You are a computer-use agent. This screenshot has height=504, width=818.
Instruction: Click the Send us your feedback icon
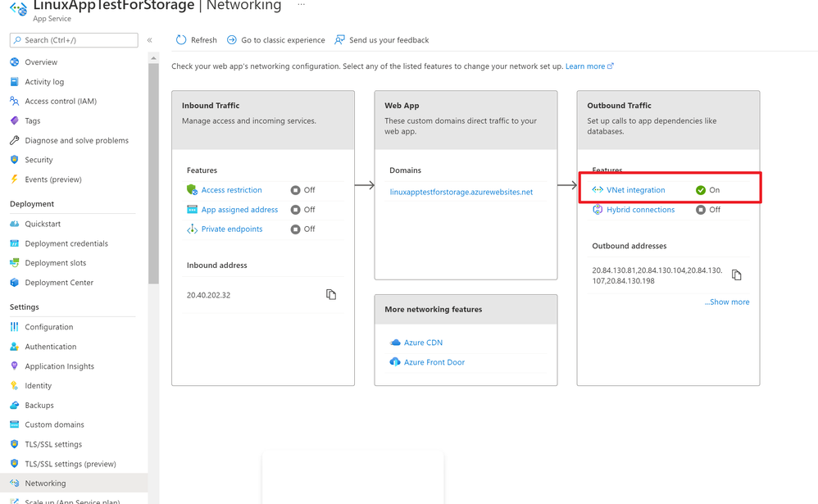point(339,40)
